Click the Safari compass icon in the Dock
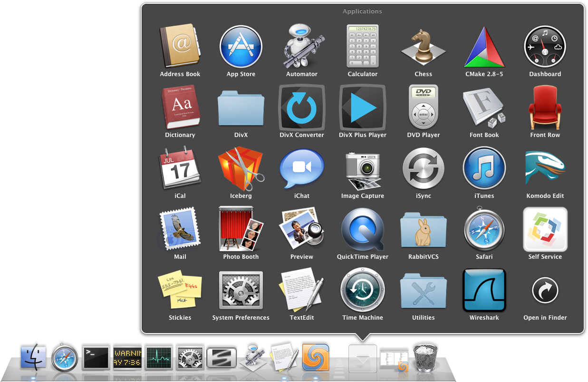Viewport: 588px width, 382px height. [x=65, y=358]
